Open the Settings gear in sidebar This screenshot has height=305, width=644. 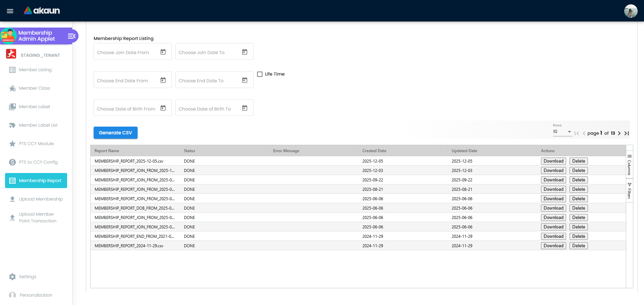click(x=12, y=276)
